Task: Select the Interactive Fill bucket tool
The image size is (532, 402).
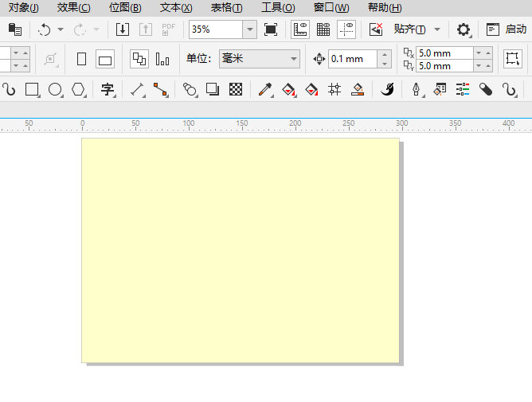Action: pos(288,90)
